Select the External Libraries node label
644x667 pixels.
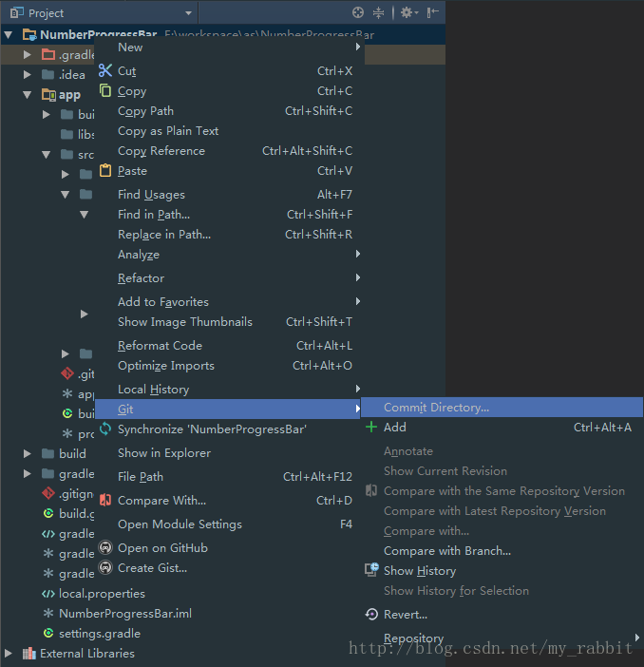click(87, 653)
